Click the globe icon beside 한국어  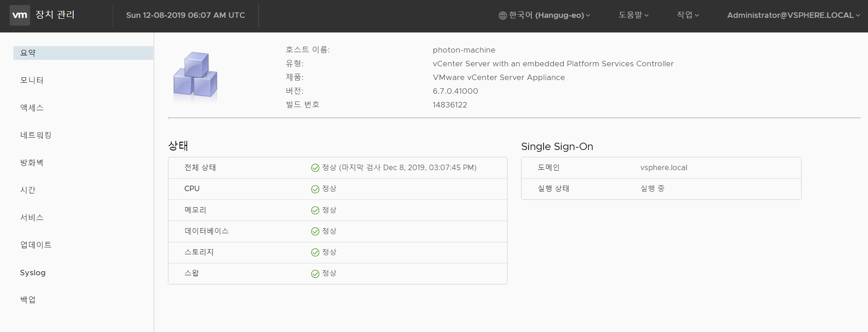pyautogui.click(x=502, y=16)
